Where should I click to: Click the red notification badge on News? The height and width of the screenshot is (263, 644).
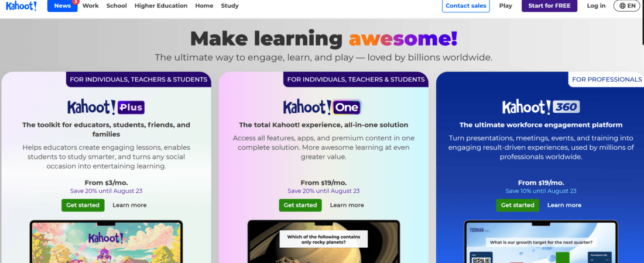(x=75, y=2)
